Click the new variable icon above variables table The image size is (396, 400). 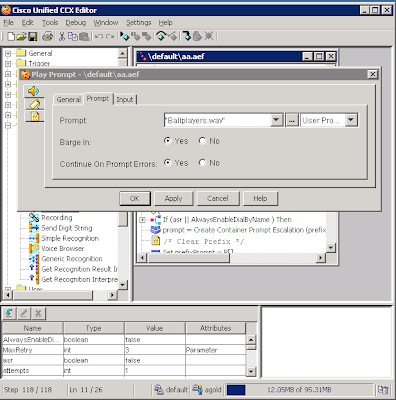(x=9, y=313)
